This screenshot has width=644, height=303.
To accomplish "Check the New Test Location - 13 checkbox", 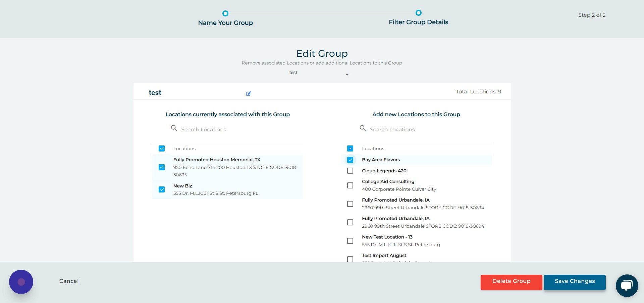I will pyautogui.click(x=350, y=241).
